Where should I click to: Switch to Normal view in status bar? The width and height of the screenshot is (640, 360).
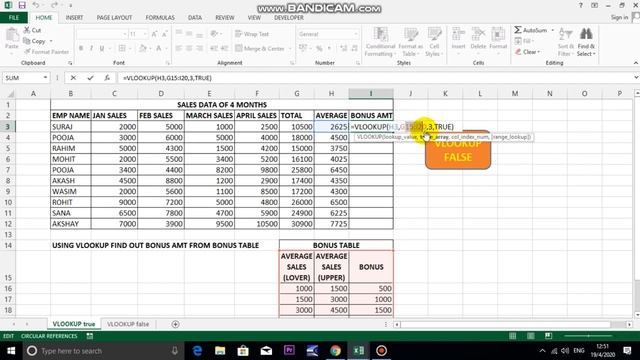pos(513,336)
